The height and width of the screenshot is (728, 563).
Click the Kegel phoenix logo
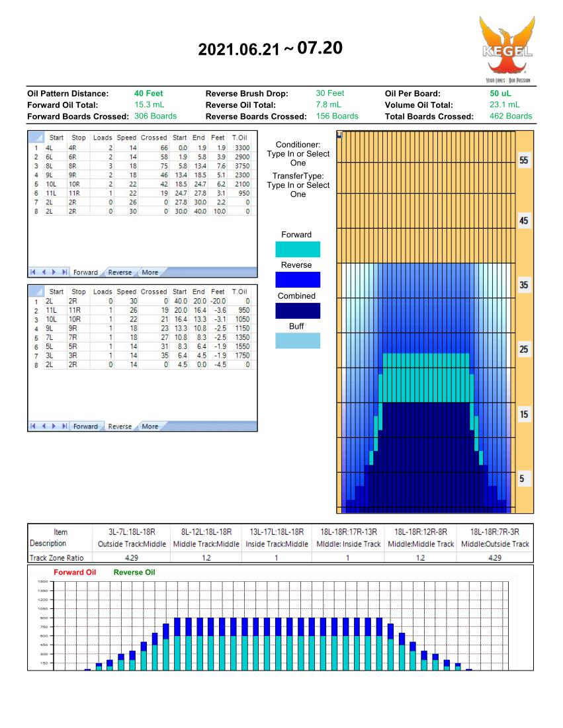507,49
